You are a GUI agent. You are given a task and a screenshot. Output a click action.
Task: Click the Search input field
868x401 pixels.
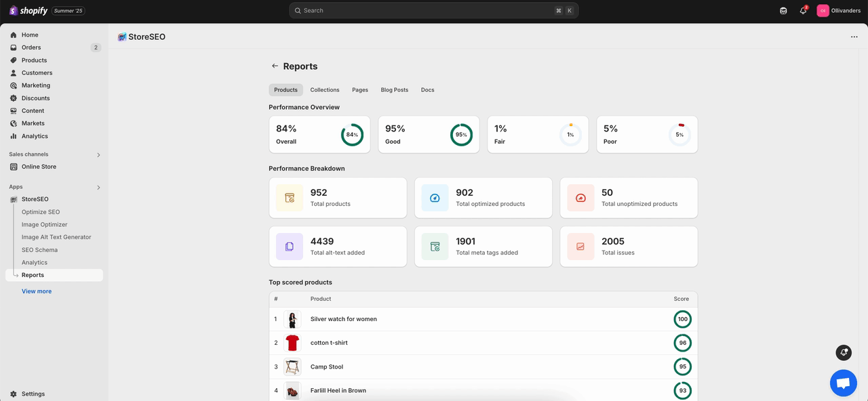(x=434, y=11)
